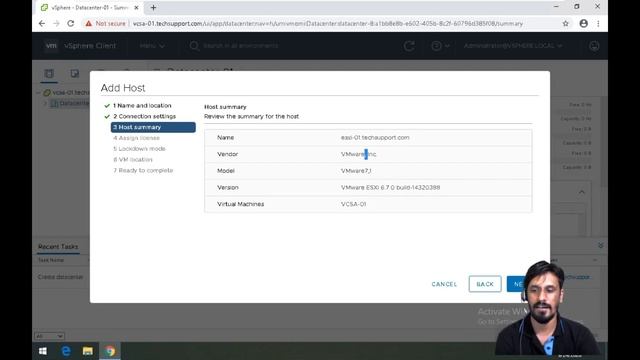The width and height of the screenshot is (640, 360).
Task: Select step 4 Assign license
Action: point(136,138)
